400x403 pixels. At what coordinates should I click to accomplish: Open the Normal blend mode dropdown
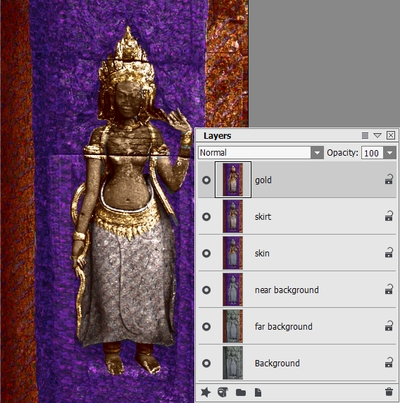[261, 153]
